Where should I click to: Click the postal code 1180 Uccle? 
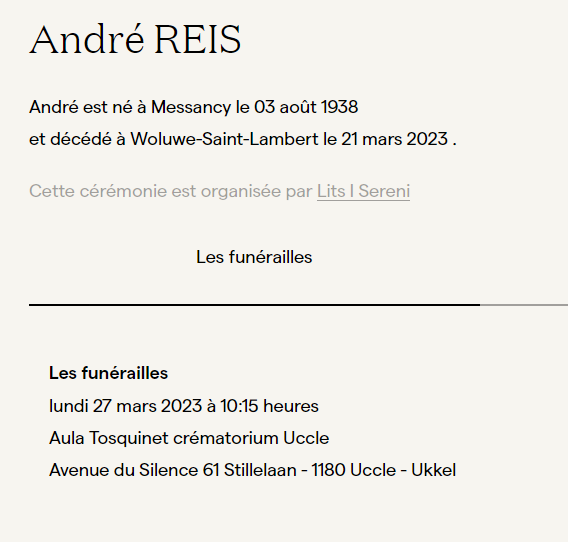click(x=354, y=470)
